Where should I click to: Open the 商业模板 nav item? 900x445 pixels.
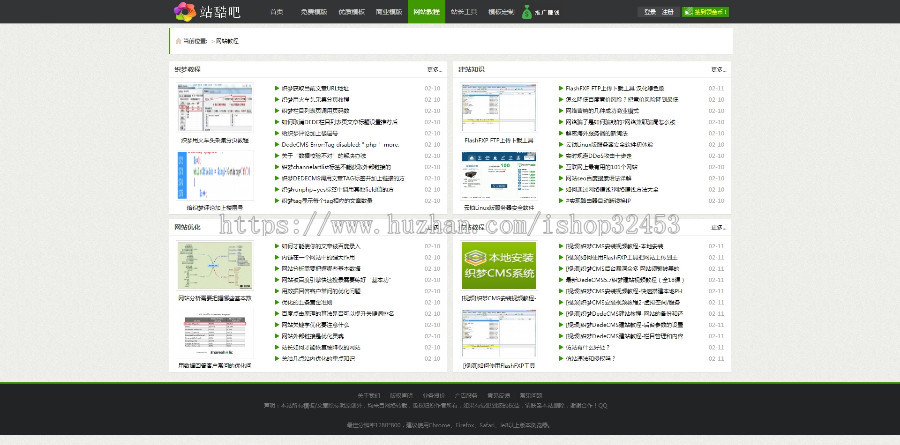click(389, 11)
